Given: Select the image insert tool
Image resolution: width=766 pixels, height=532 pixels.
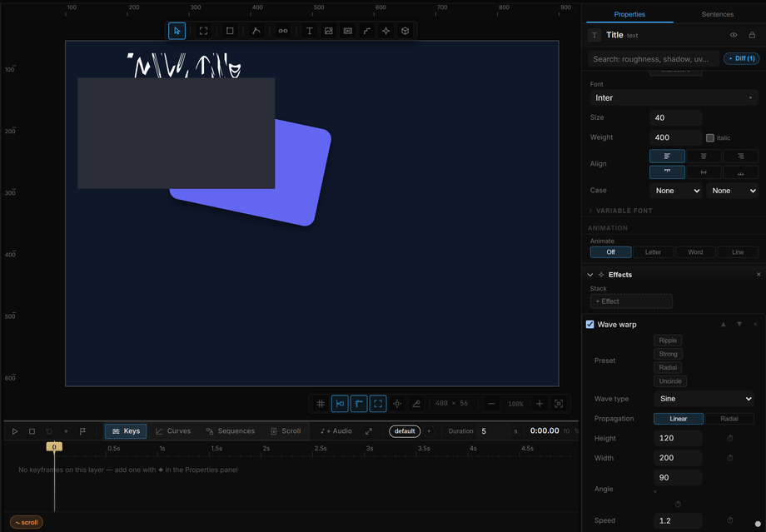Looking at the screenshot, I should [x=329, y=31].
